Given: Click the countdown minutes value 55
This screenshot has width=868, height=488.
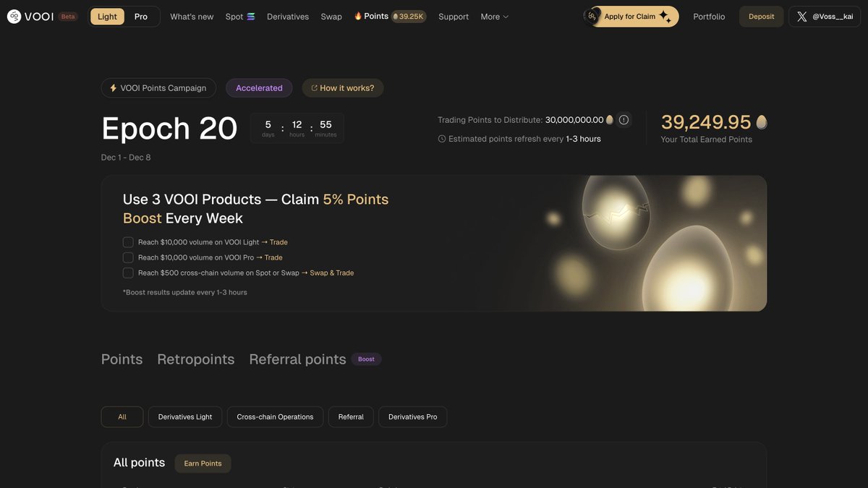Looking at the screenshot, I should pos(325,124).
